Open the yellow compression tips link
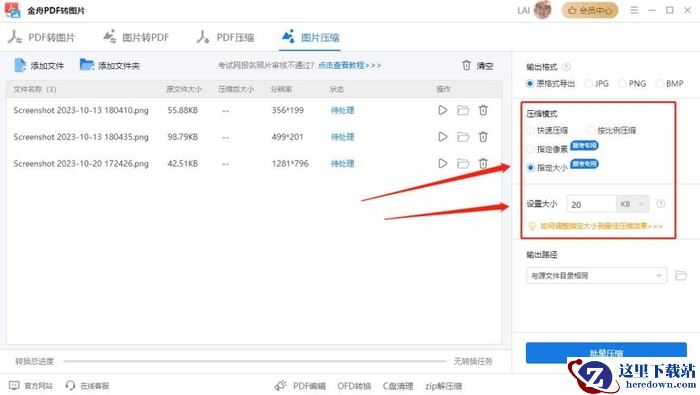 [x=596, y=226]
